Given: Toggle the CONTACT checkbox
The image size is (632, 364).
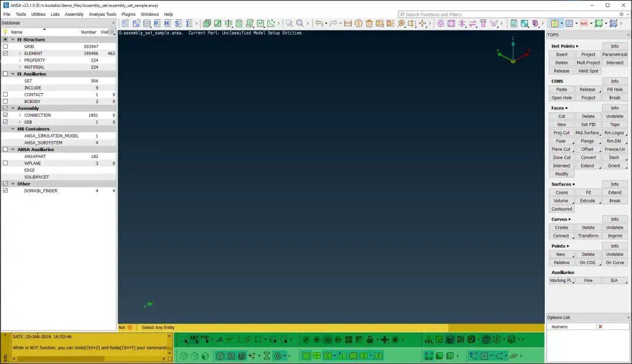Looking at the screenshot, I should tap(5, 94).
